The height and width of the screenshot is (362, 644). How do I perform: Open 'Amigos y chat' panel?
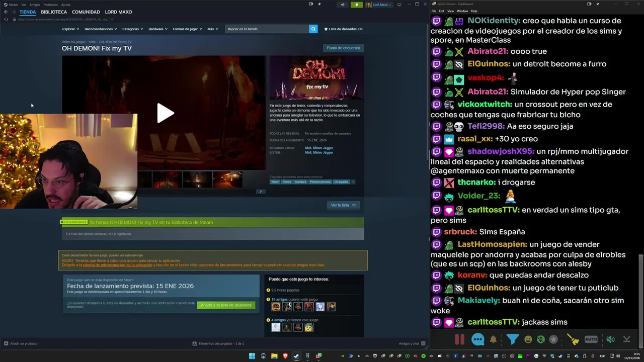[x=412, y=343]
